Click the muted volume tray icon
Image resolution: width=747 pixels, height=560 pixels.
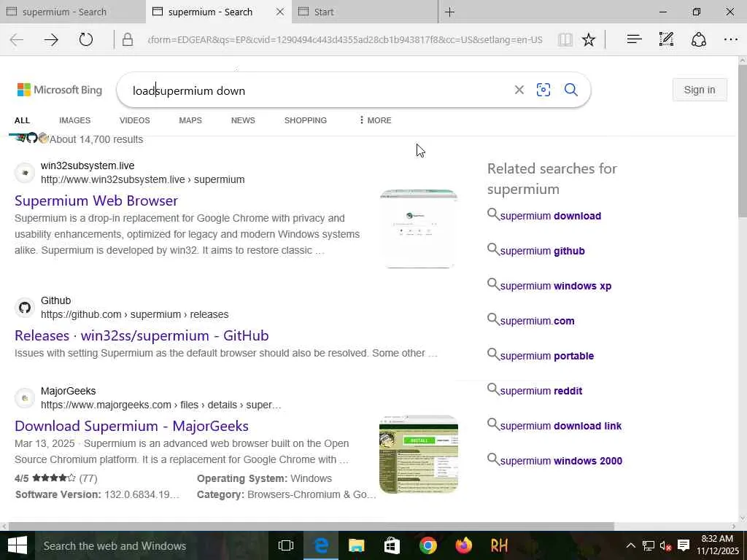pyautogui.click(x=665, y=545)
